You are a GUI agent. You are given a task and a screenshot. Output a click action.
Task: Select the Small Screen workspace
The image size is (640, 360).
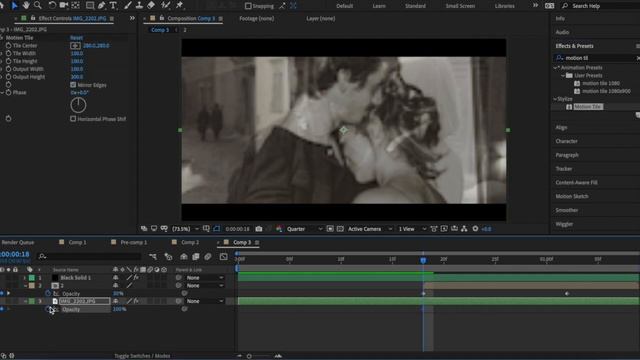pyautogui.click(x=460, y=6)
